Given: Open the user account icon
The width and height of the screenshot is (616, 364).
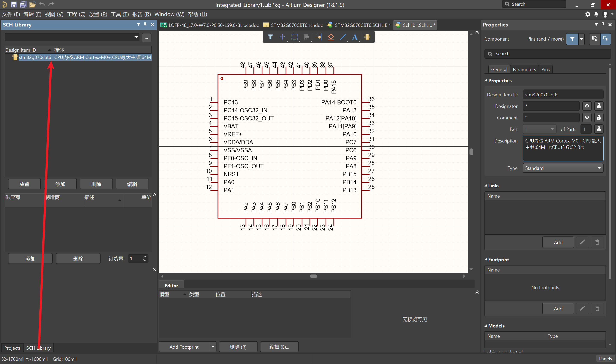Looking at the screenshot, I should point(605,15).
